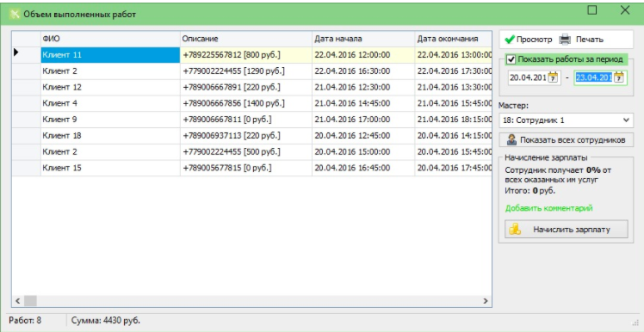The image size is (644, 332).
Task: Click description +789225567812 [800 руб.]
Action: [x=246, y=55]
